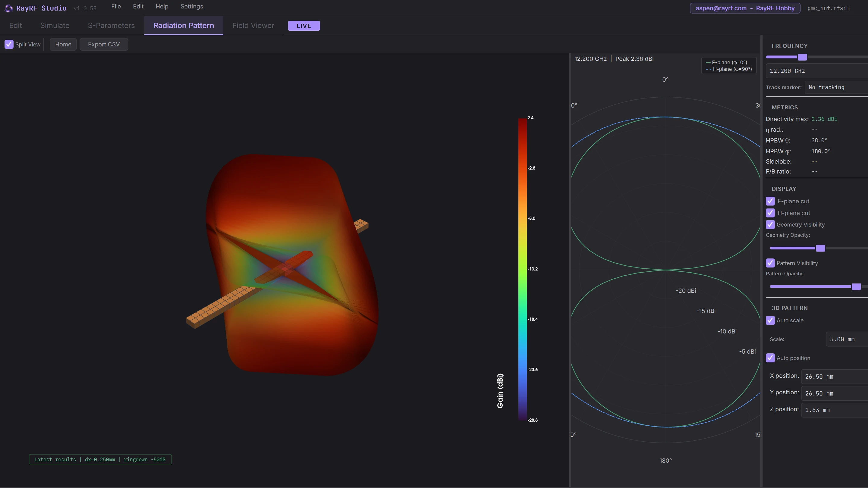868x488 pixels.
Task: Click the Directivity max 2.36 dBi value
Action: 824,119
